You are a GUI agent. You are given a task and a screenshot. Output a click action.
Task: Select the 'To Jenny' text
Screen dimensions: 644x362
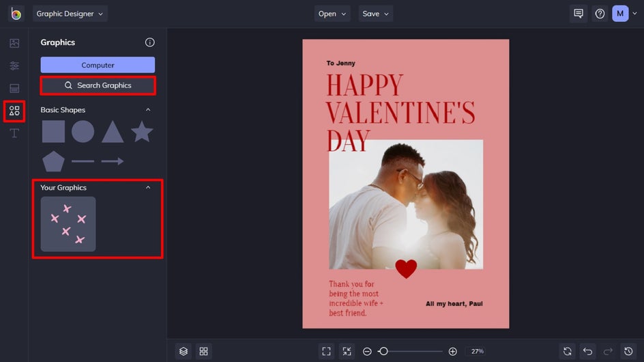tap(341, 63)
